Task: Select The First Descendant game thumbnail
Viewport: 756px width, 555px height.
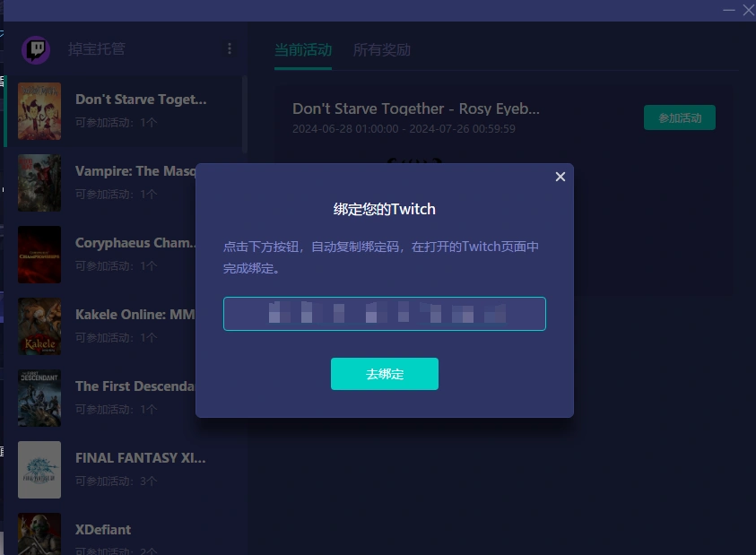Action: (39, 398)
